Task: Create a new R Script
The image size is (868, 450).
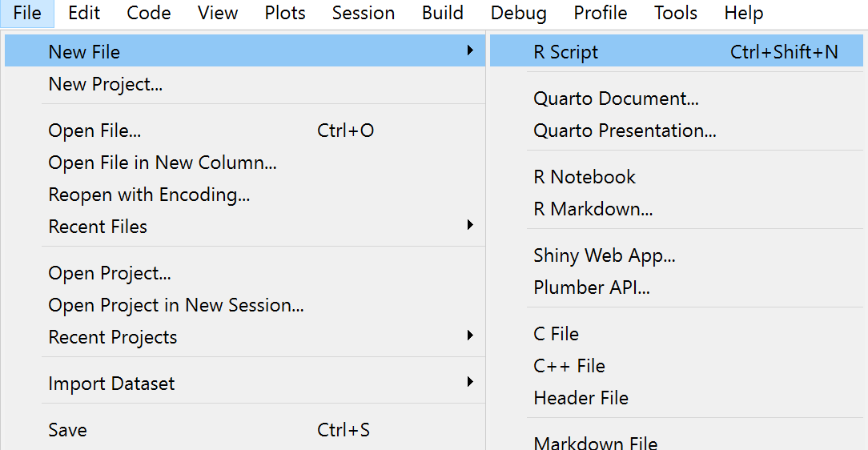Action: (677, 51)
